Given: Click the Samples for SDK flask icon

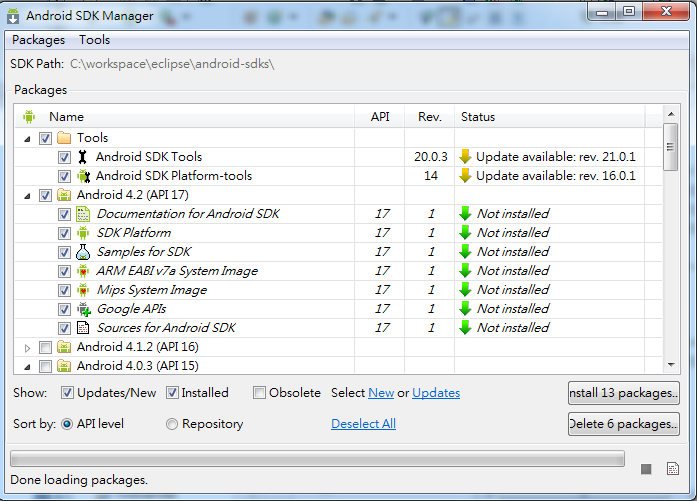Looking at the screenshot, I should click(x=83, y=252).
